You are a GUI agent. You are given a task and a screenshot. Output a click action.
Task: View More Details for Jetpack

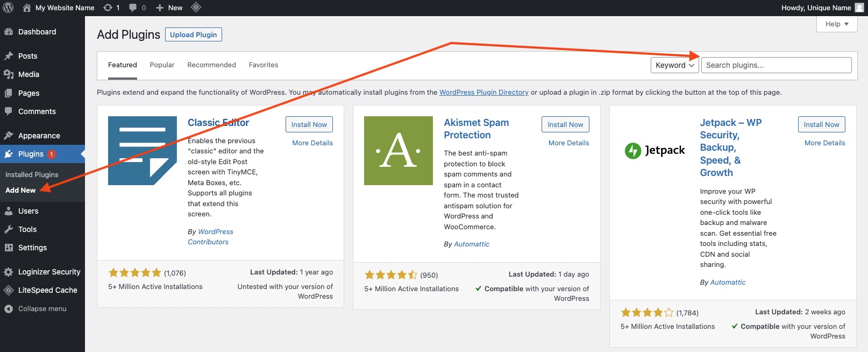click(825, 143)
